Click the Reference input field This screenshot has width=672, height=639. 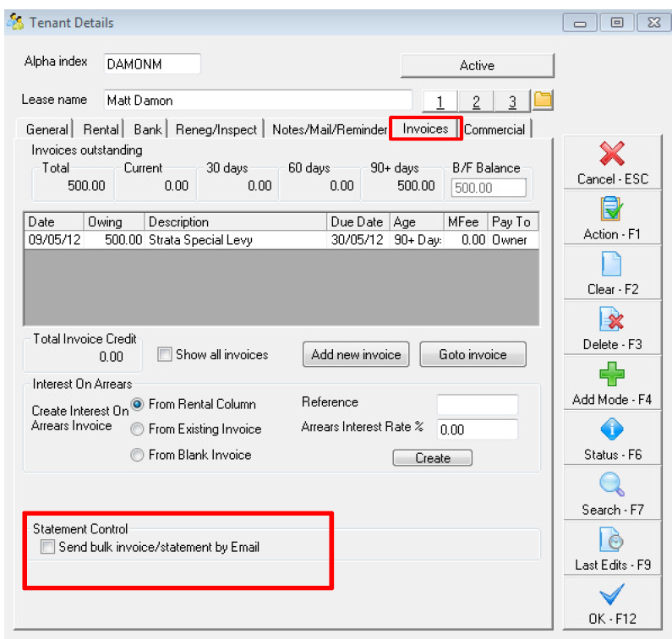[x=478, y=404]
